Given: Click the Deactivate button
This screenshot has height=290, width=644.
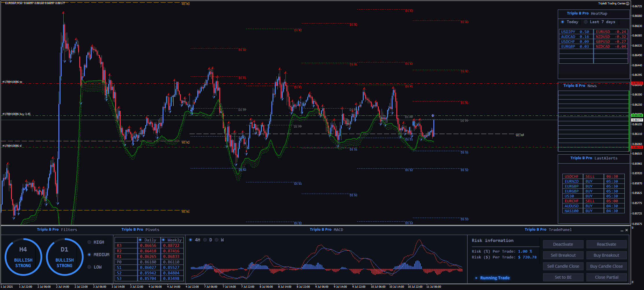Looking at the screenshot, I should pos(563,244).
